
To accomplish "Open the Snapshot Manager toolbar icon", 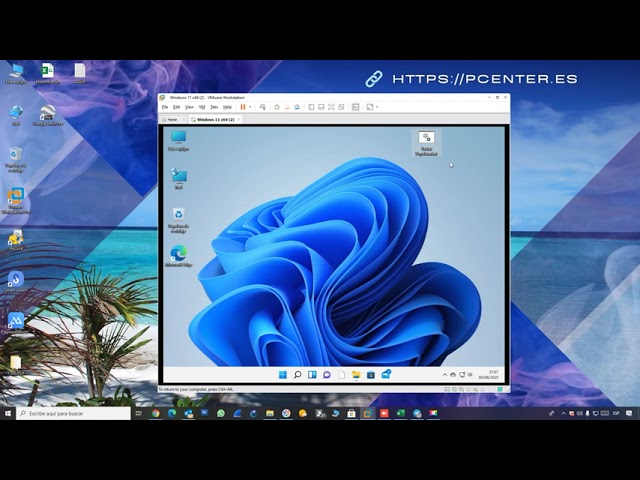I will click(297, 107).
